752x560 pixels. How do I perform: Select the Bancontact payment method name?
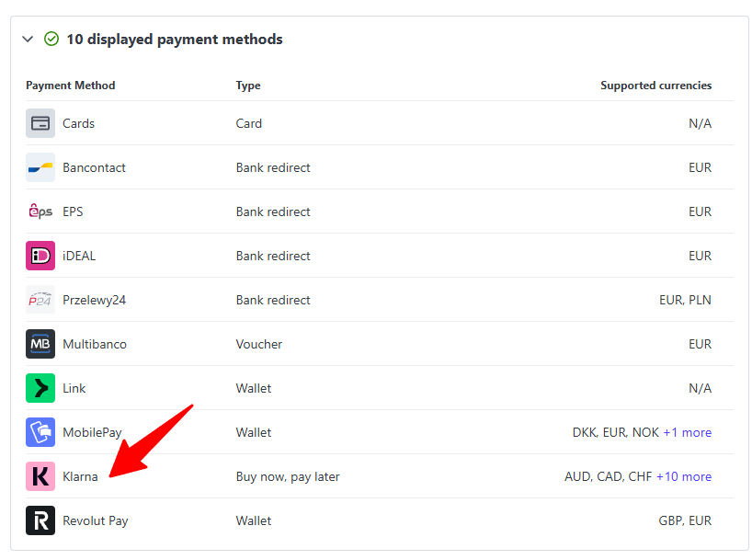tap(94, 167)
